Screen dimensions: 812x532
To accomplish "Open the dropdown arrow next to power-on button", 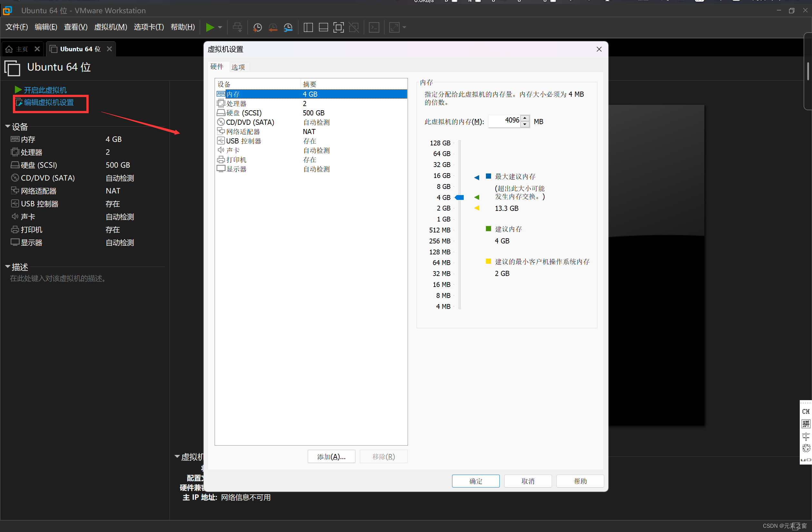I will (x=220, y=27).
